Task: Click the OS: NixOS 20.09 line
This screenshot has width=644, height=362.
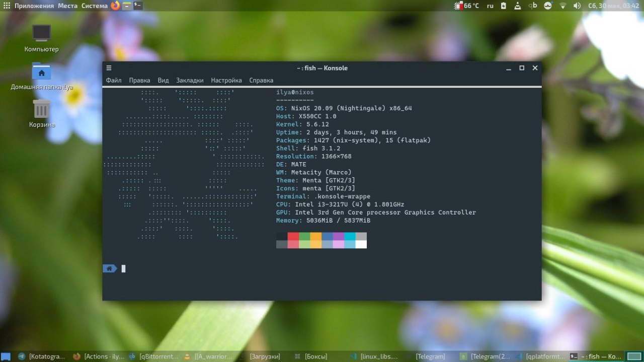Action: pyautogui.click(x=344, y=108)
